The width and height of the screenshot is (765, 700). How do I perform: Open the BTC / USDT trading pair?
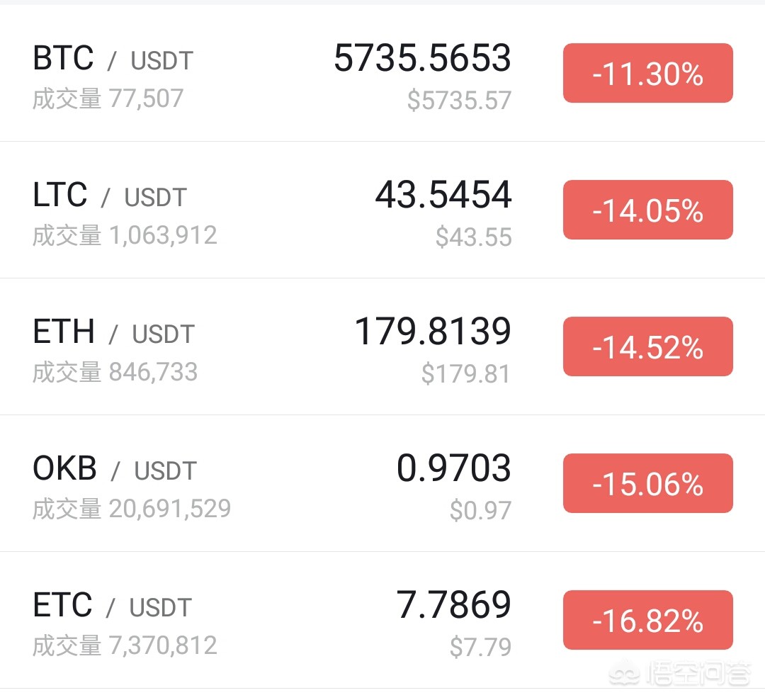pyautogui.click(x=113, y=59)
